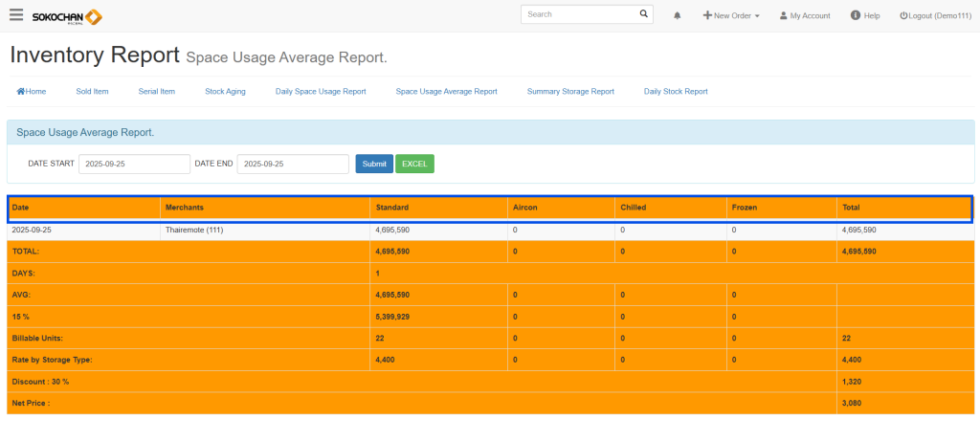Click the search magnifier icon
The image size is (980, 441).
(644, 15)
